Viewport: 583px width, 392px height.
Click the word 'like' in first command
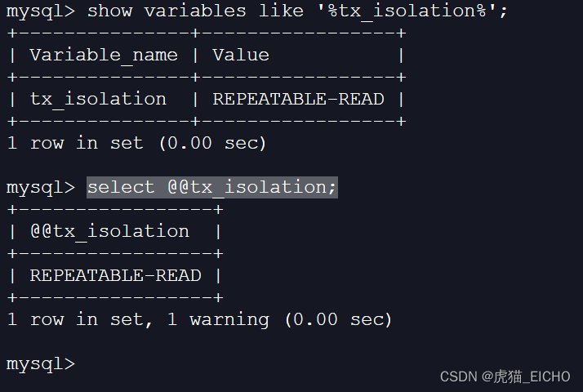[281, 11]
